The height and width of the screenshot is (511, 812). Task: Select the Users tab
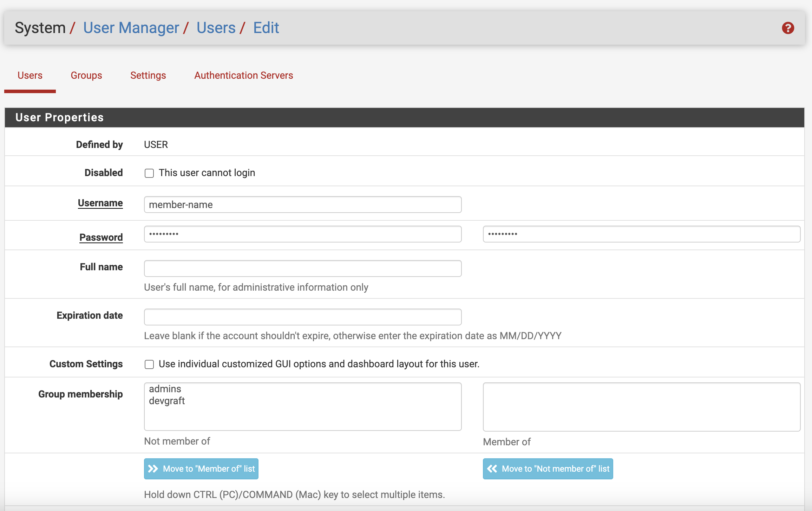click(x=30, y=76)
